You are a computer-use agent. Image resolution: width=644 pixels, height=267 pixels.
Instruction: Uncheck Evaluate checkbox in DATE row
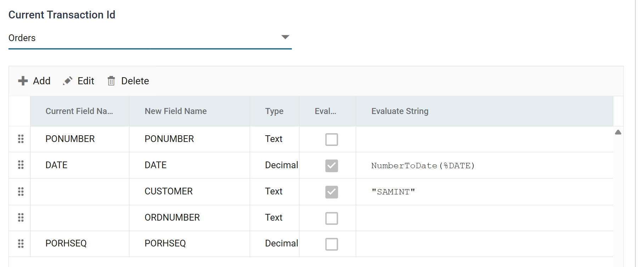[x=332, y=165]
